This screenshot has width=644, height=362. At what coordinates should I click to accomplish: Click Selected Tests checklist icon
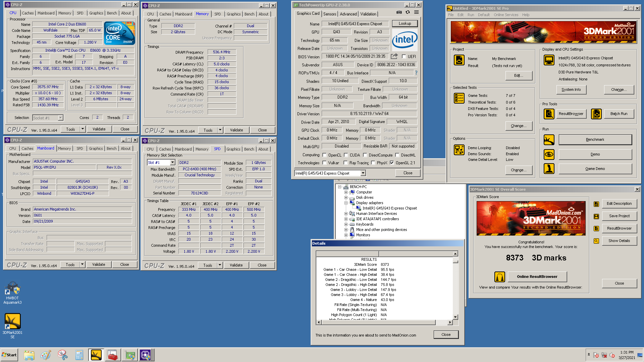tap(459, 98)
